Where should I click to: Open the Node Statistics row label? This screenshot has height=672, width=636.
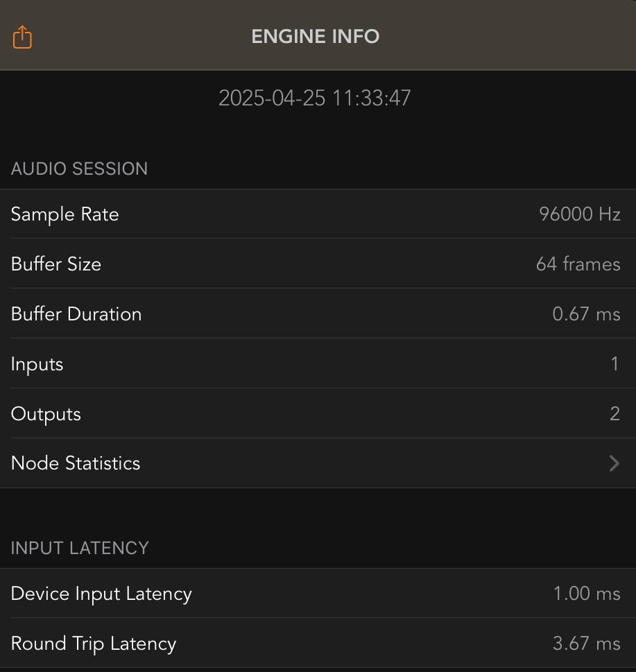tap(76, 463)
